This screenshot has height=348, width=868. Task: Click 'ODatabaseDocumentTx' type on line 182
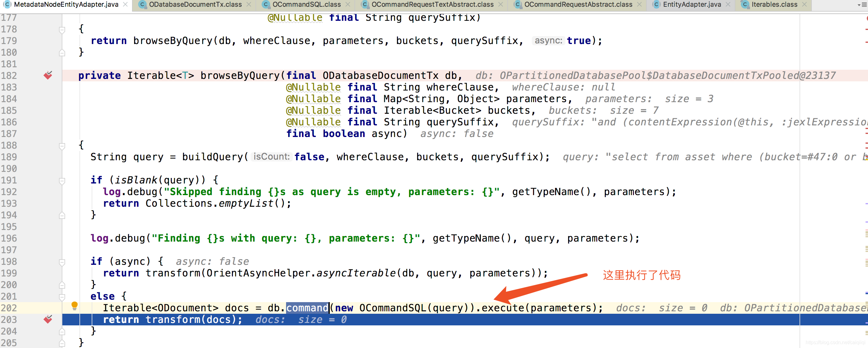[381, 76]
